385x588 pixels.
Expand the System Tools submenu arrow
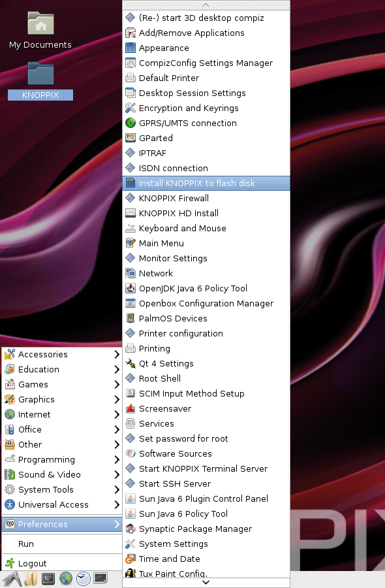point(116,489)
